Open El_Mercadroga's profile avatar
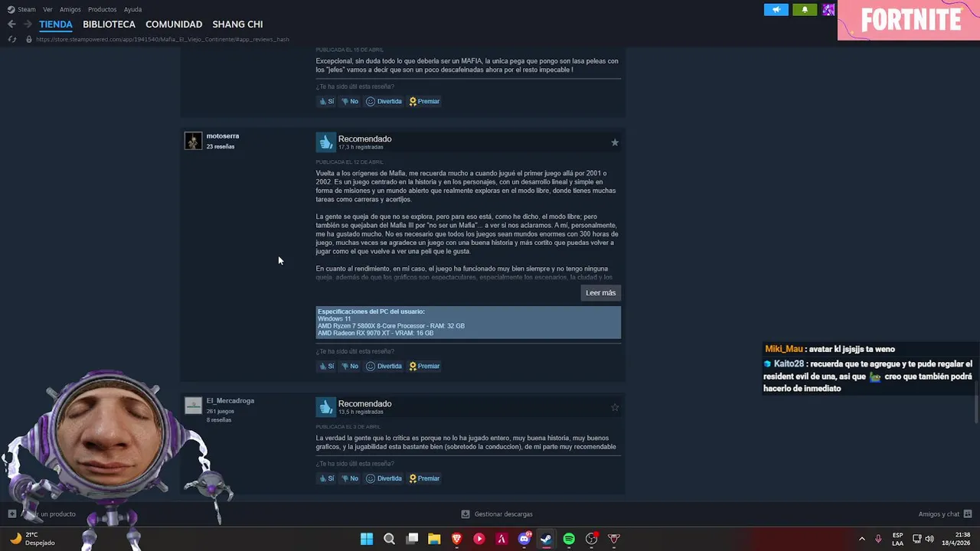 coord(193,406)
